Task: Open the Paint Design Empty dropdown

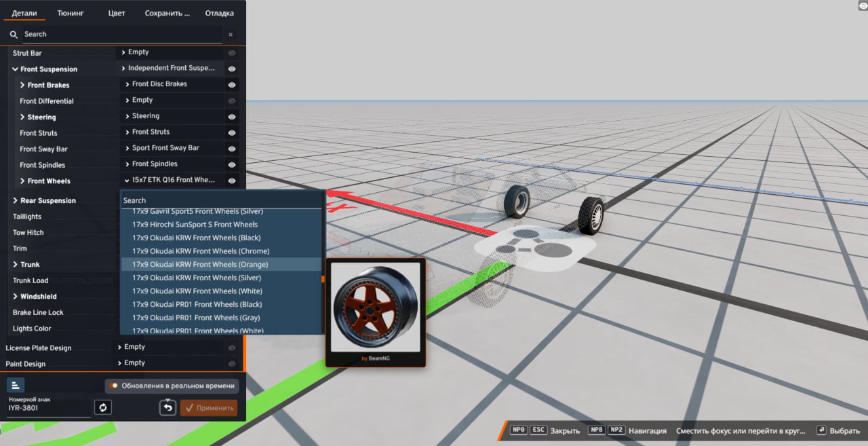Action: click(x=167, y=363)
